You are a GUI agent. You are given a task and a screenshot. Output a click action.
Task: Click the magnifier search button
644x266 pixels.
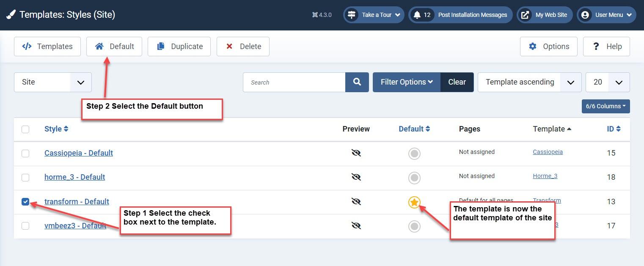click(x=357, y=82)
